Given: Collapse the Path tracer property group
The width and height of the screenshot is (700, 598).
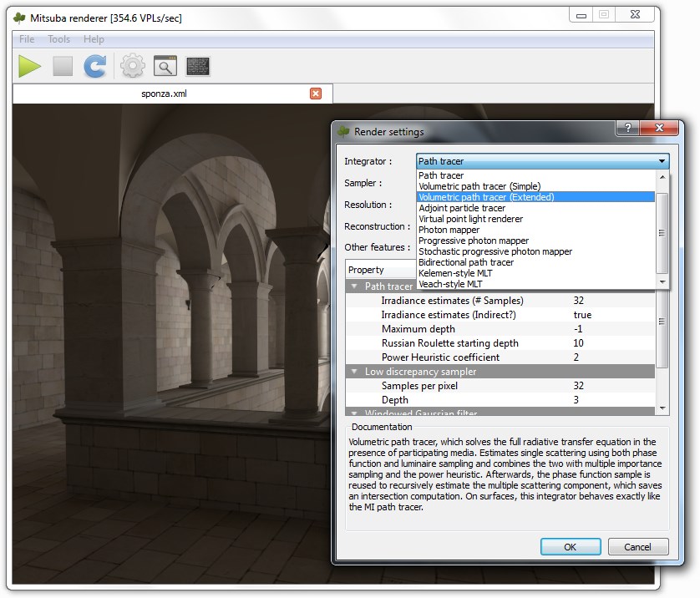Looking at the screenshot, I should (354, 286).
